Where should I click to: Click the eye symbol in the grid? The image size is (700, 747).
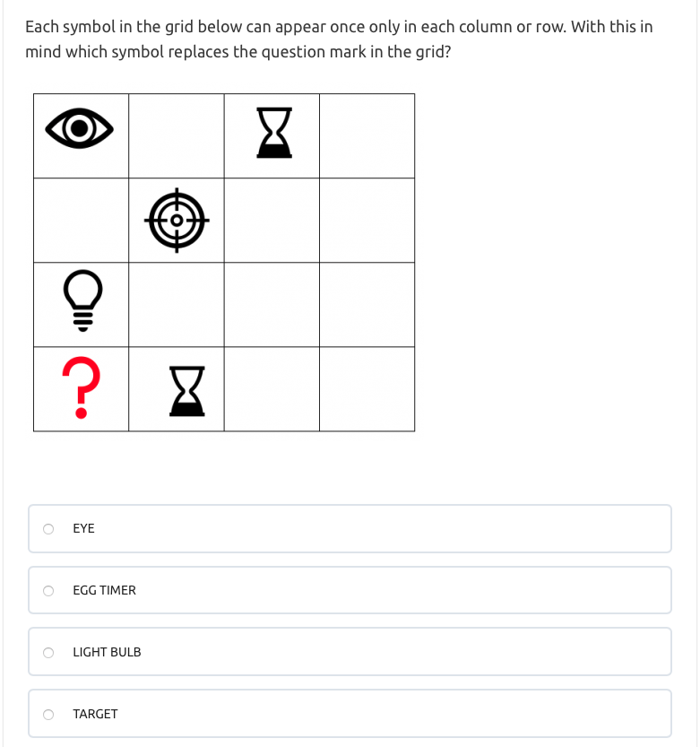pos(81,130)
